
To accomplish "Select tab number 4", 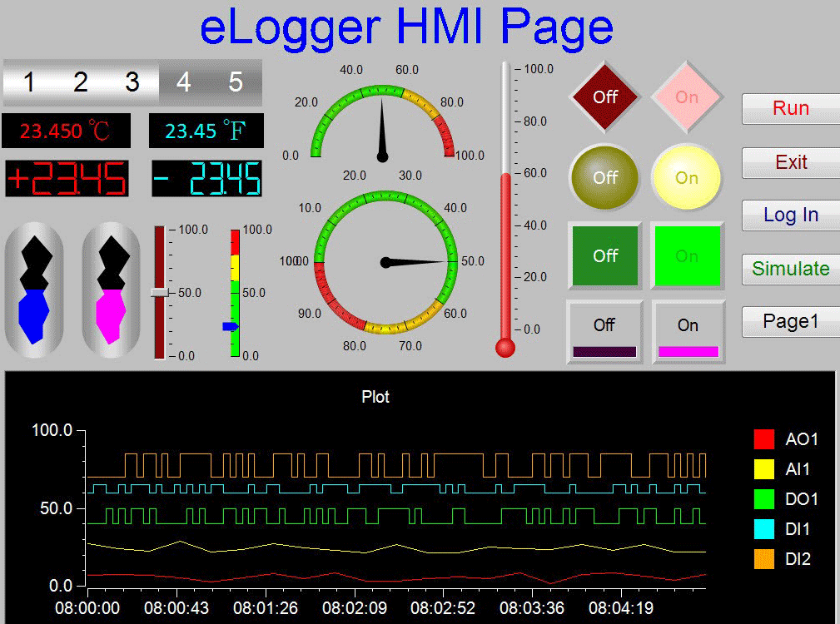I will click(184, 82).
